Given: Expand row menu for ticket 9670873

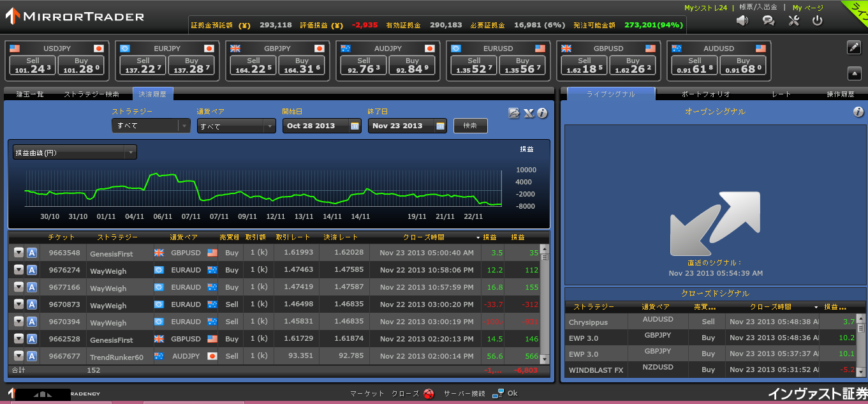Looking at the screenshot, I should (x=18, y=304).
